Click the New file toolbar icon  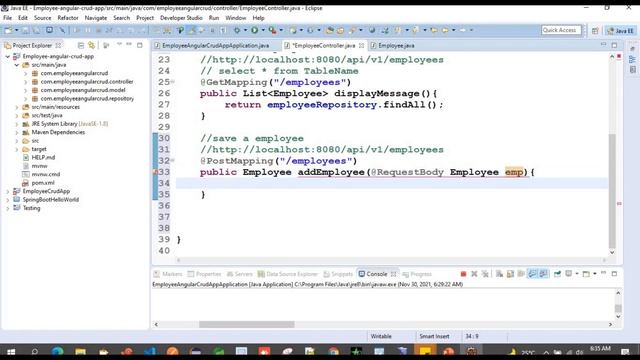(x=8, y=30)
